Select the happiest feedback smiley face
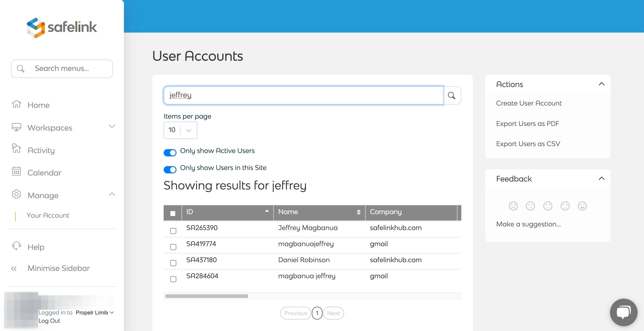 [582, 206]
